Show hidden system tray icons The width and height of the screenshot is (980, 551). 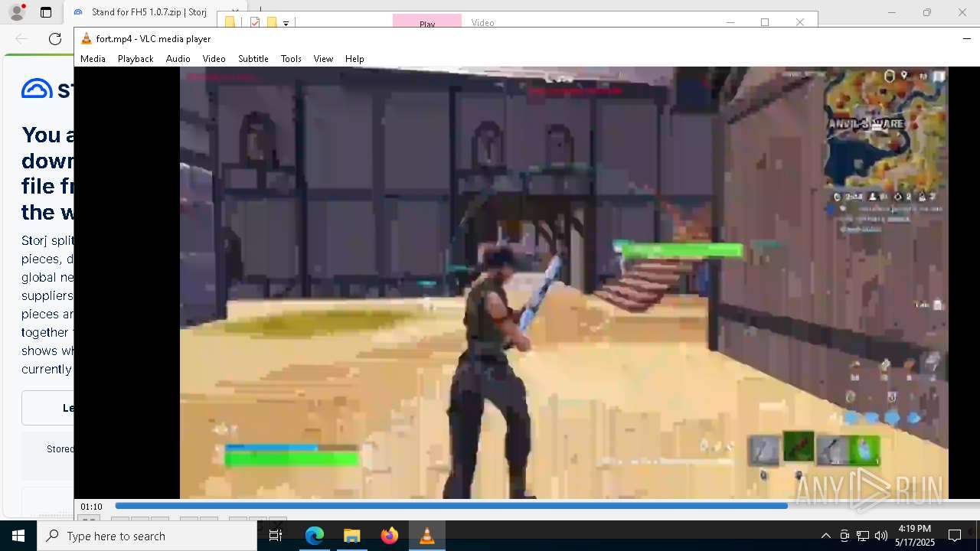click(825, 536)
